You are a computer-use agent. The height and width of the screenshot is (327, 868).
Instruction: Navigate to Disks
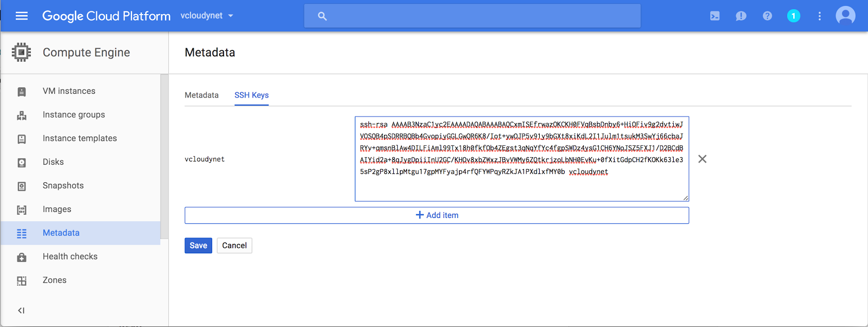coord(53,162)
